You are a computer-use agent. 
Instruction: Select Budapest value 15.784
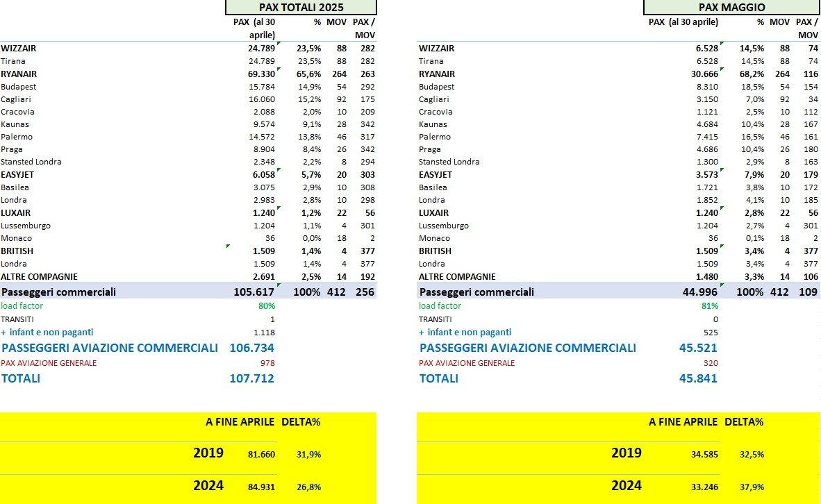click(262, 86)
